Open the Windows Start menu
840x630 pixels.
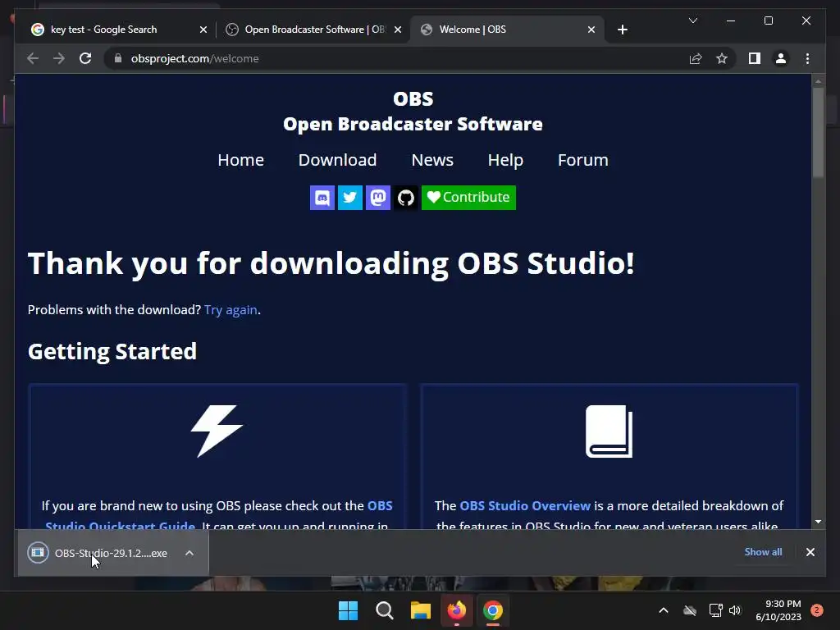348,610
